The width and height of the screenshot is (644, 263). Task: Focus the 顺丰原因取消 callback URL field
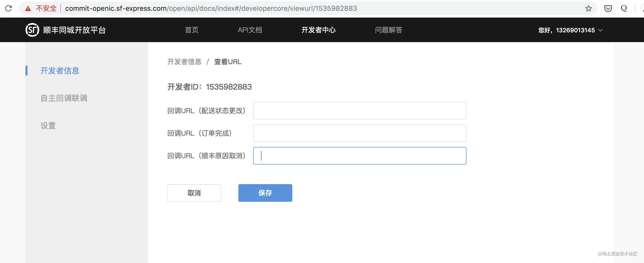360,156
